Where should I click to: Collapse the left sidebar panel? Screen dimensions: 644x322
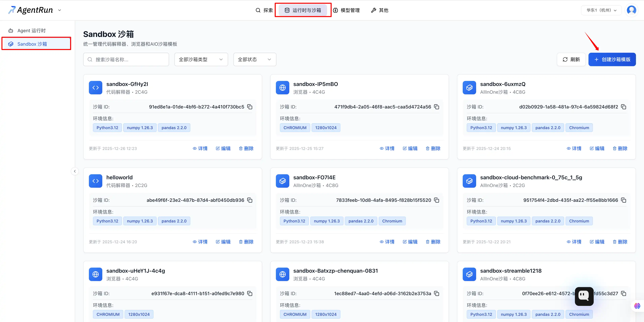pos(75,171)
